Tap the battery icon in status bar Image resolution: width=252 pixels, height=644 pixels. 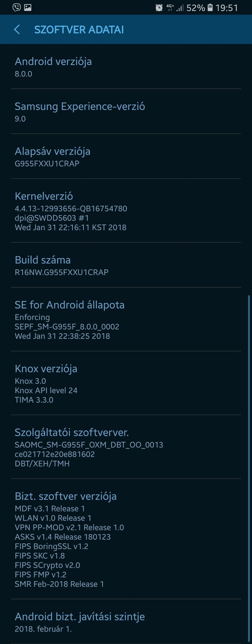click(x=210, y=8)
